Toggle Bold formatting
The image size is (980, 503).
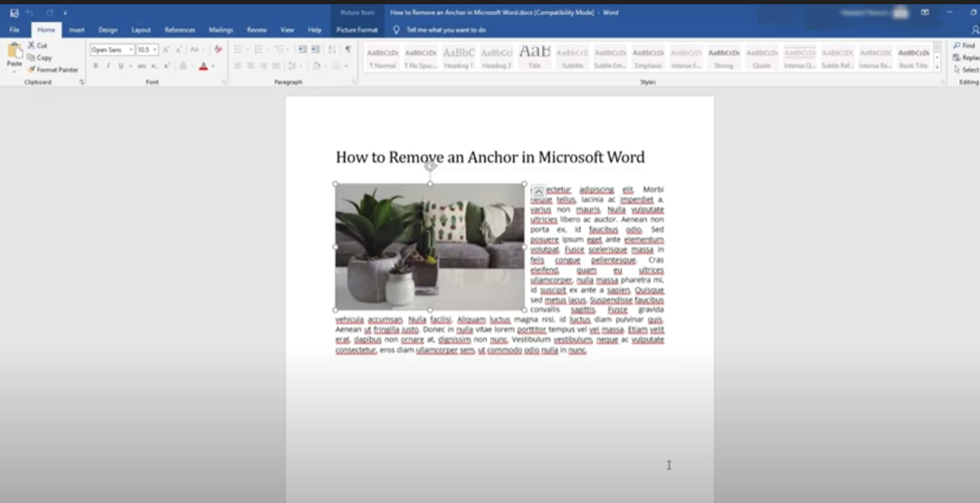pos(95,66)
